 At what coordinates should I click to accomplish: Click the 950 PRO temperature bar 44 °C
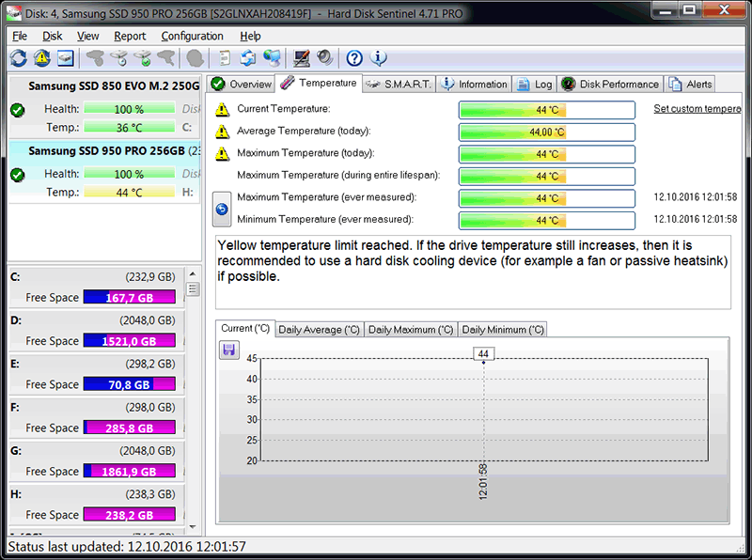pyautogui.click(x=129, y=193)
